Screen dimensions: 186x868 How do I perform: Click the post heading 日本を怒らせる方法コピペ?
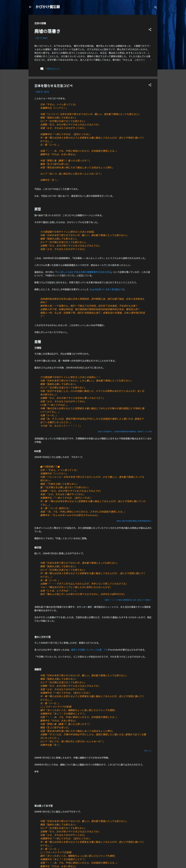(53, 86)
